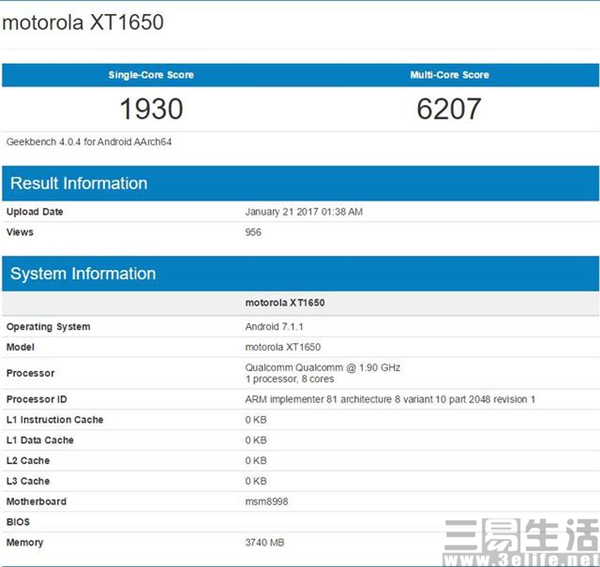The image size is (600, 567).
Task: Click the Model row label
Action: [20, 347]
